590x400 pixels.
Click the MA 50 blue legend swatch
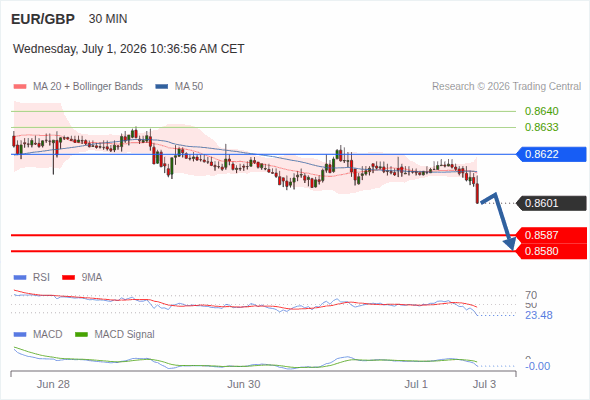[162, 87]
